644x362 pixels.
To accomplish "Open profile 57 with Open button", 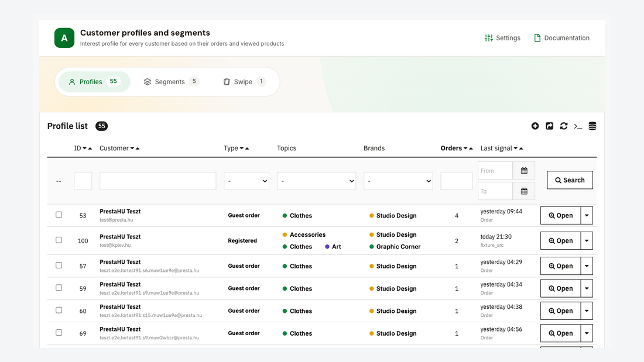I will (x=561, y=266).
